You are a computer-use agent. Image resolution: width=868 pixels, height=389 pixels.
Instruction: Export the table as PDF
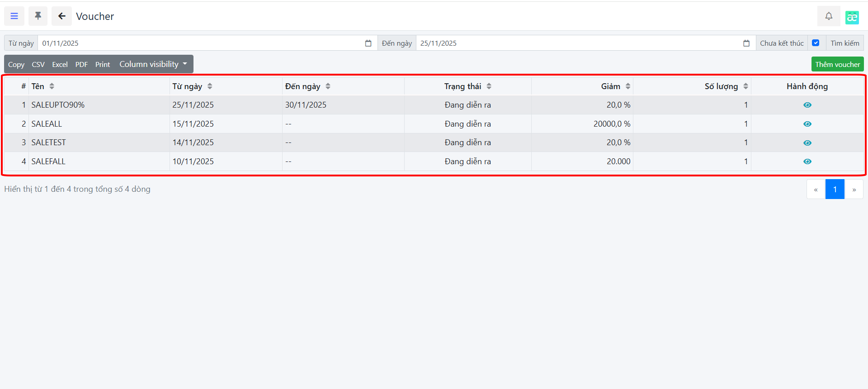[x=81, y=65]
